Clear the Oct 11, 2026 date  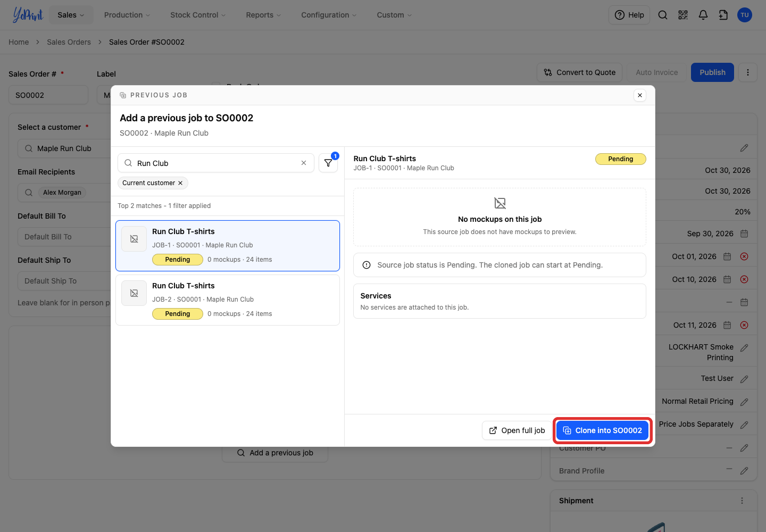pyautogui.click(x=744, y=325)
